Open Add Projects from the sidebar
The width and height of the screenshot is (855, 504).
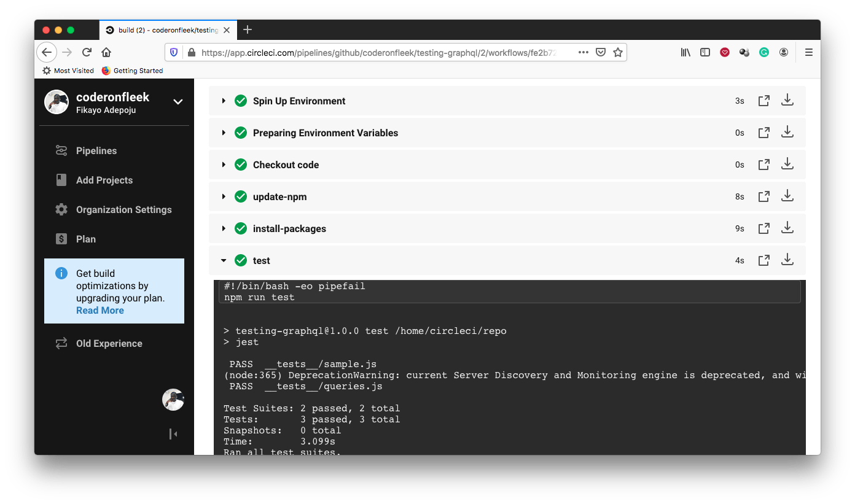104,180
